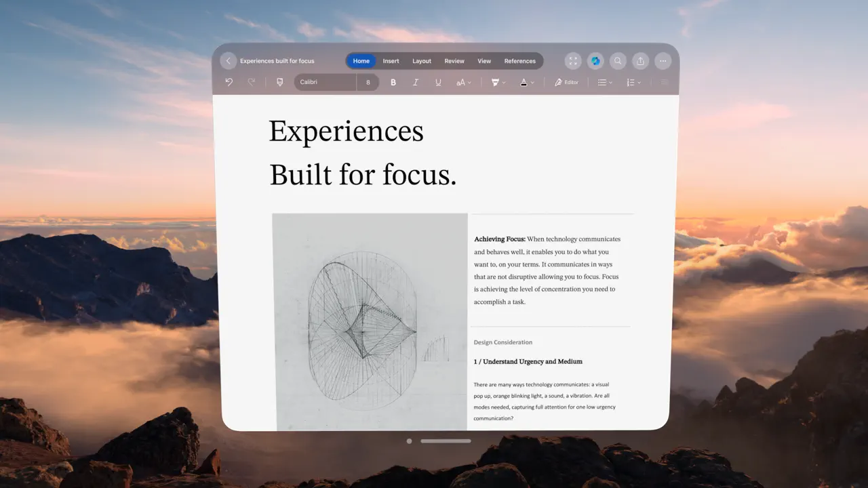Open Copilot assistant

point(595,61)
